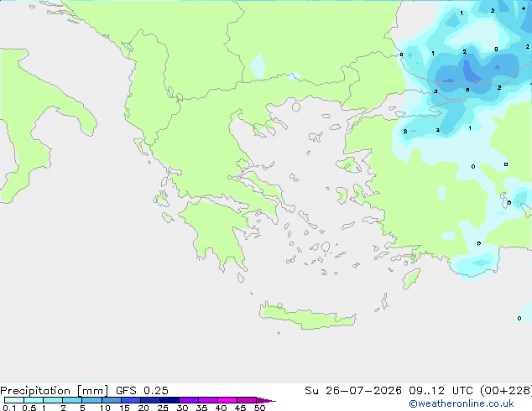Click the 5 to 10 legend swatch

pyautogui.click(x=91, y=400)
